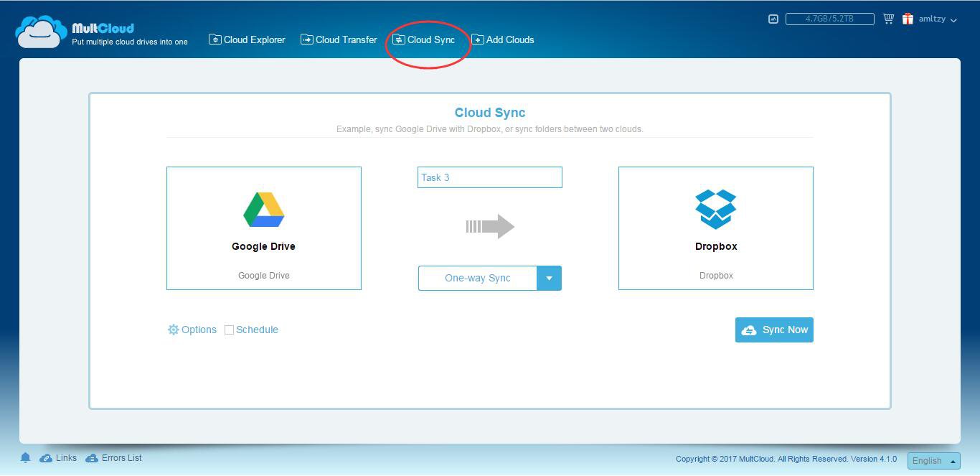
Task: Click the blue dropdown arrow button
Action: point(550,278)
